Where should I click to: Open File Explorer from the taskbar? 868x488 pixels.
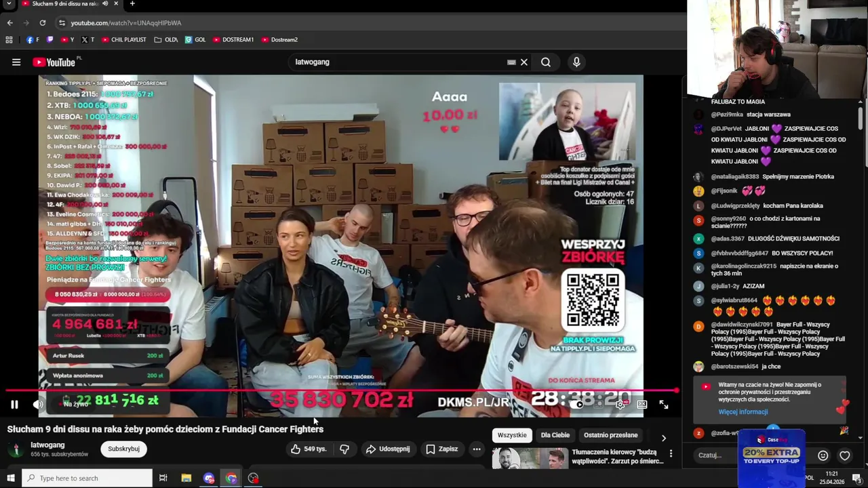186,479
